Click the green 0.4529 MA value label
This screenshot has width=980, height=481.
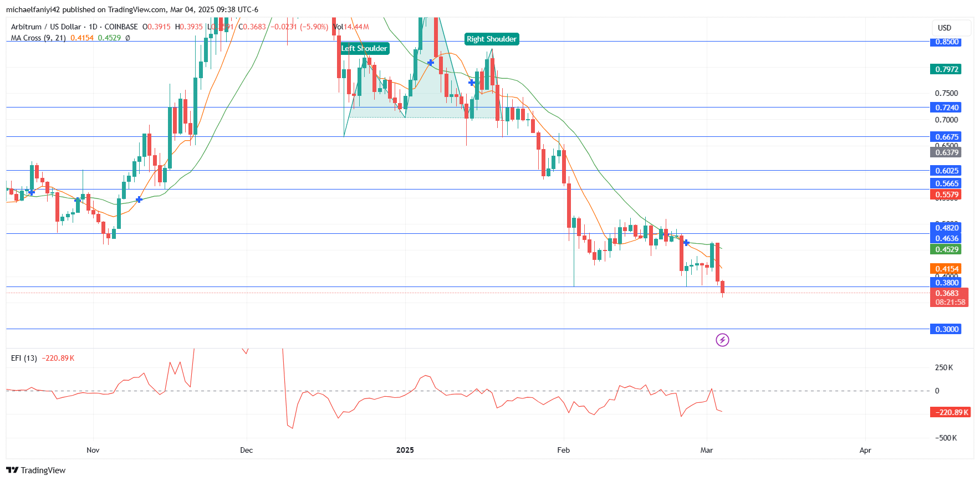(x=947, y=249)
